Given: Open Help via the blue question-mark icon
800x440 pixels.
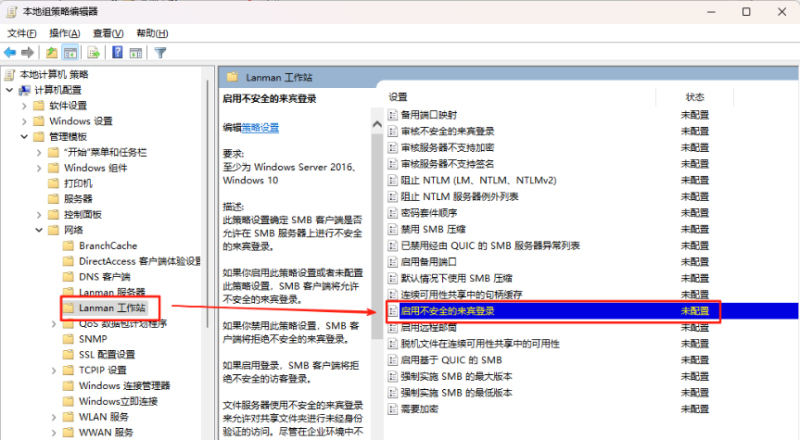Looking at the screenshot, I should point(117,52).
